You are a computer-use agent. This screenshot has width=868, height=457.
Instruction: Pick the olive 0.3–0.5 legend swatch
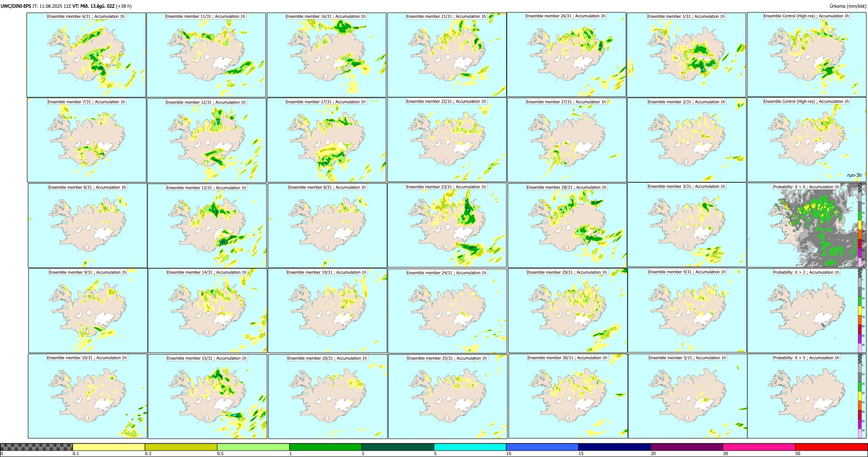pyautogui.click(x=181, y=447)
